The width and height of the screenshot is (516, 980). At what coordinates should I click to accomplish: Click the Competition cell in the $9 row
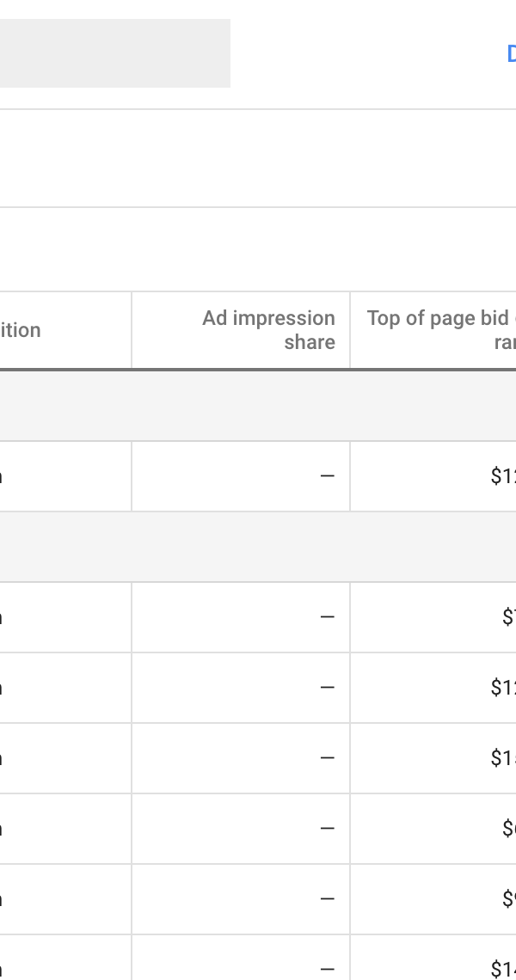pyautogui.click(x=65, y=899)
